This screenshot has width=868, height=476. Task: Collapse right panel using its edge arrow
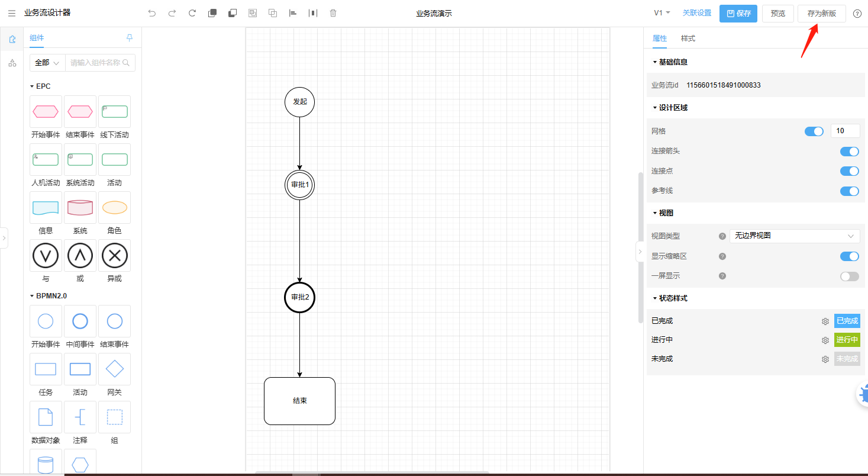640,252
